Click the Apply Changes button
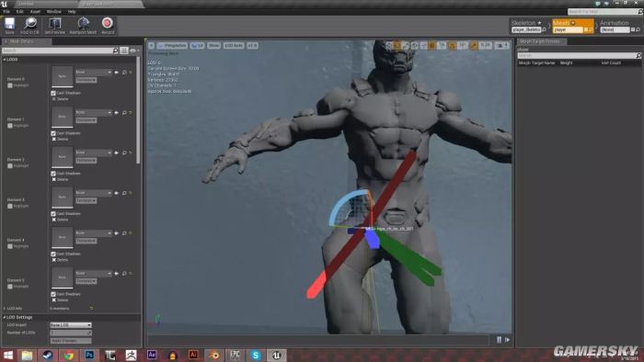644x362 pixels. click(x=71, y=341)
